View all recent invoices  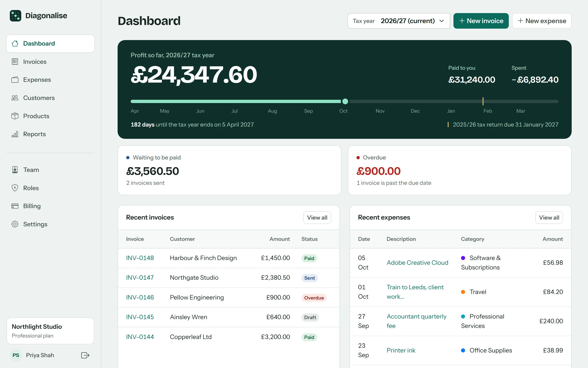point(317,218)
